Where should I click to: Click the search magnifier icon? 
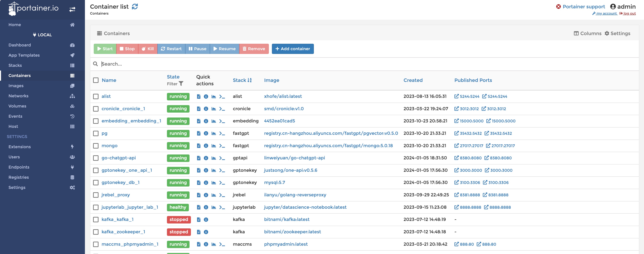[95, 64]
